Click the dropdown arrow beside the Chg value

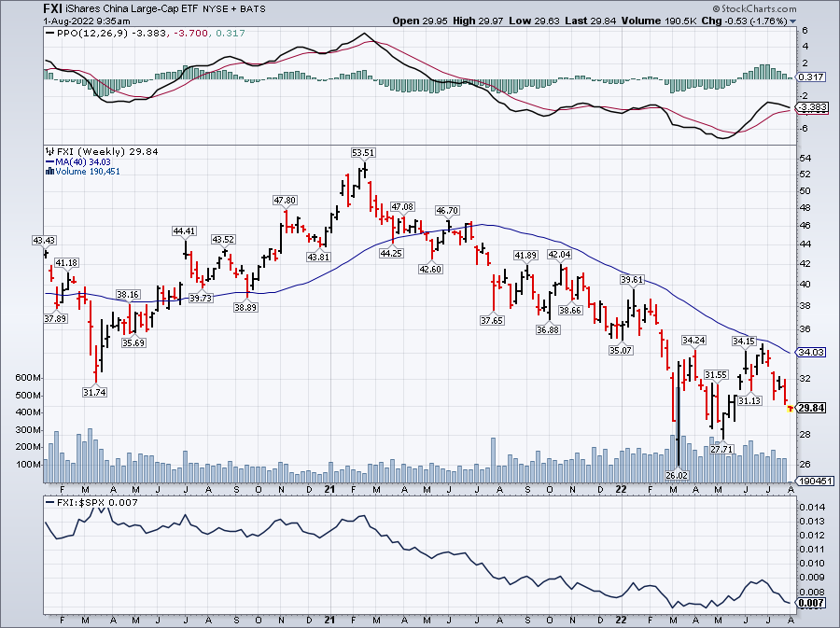tap(793, 21)
